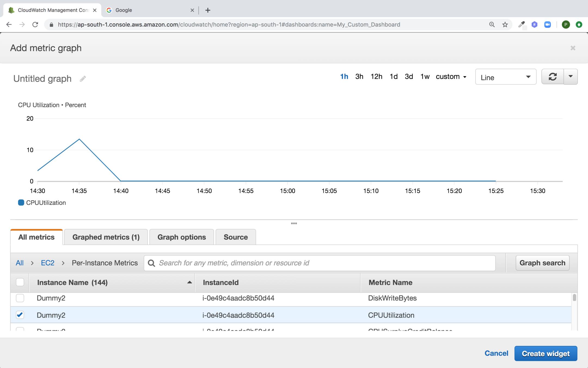This screenshot has height=368, width=588.
Task: Check the Dummy2 DiskWriteBytes checkbox
Action: (20, 298)
